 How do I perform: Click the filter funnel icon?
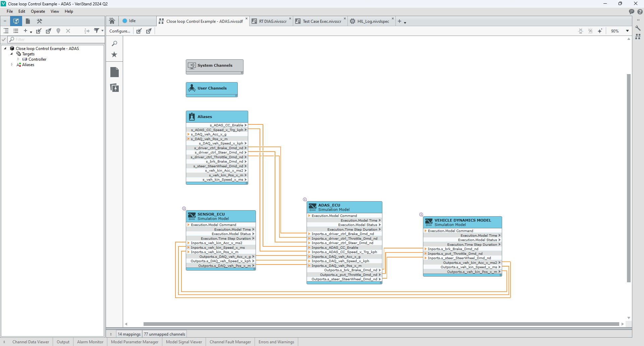coord(97,31)
